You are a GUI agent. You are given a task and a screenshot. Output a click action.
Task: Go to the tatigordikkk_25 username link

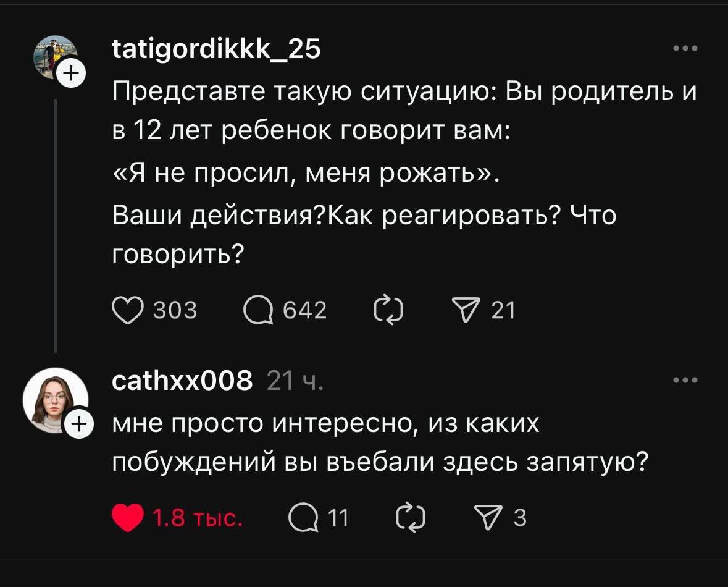216,49
